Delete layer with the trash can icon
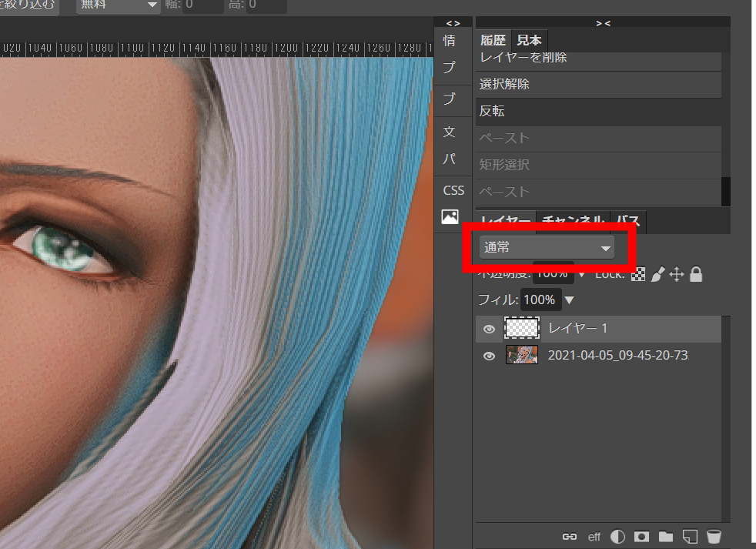 714,537
